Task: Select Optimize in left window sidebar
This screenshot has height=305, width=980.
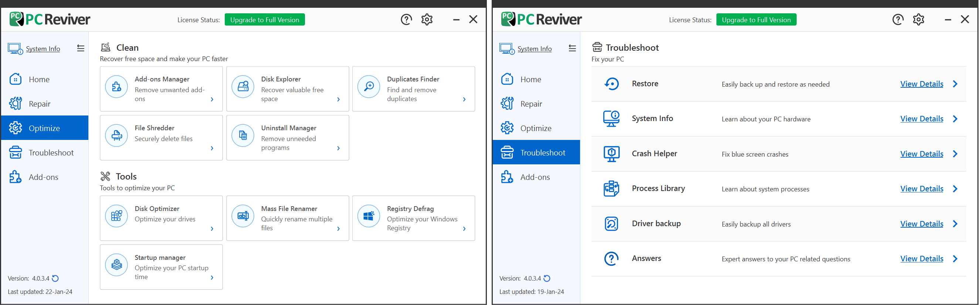Action: [x=45, y=128]
